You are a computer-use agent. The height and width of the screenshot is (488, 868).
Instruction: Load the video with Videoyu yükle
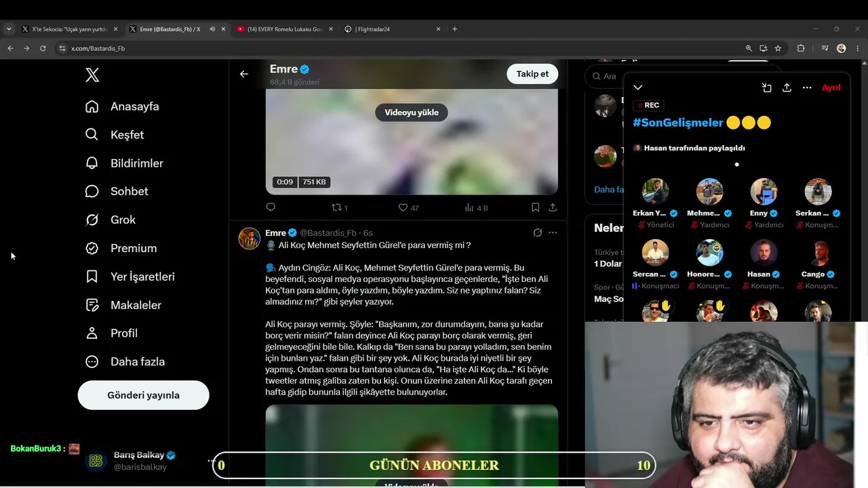(412, 113)
